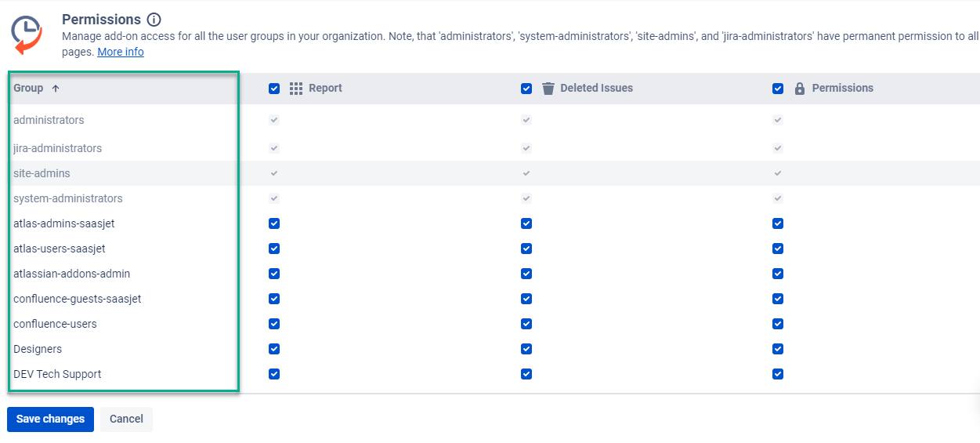Screen dimensions: 980x443
Task: Toggle the Permissions column header checkbox
Action: [x=778, y=89]
